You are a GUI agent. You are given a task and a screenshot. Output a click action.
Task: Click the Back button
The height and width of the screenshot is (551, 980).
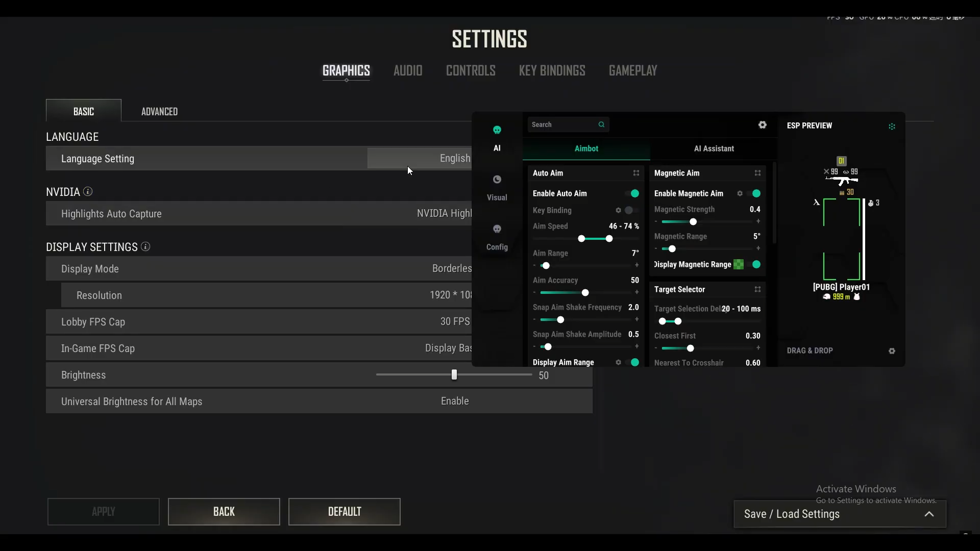224,512
